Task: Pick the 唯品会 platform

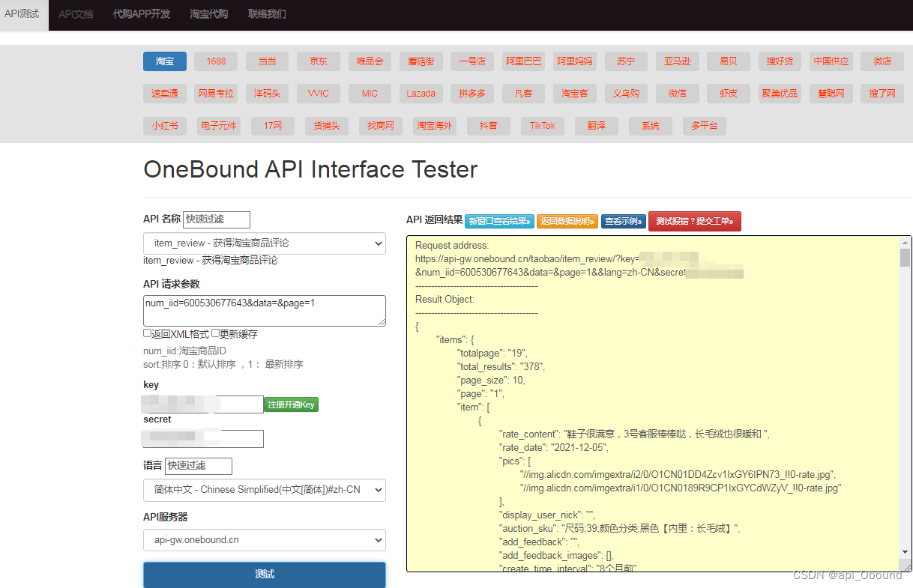Action: [370, 61]
